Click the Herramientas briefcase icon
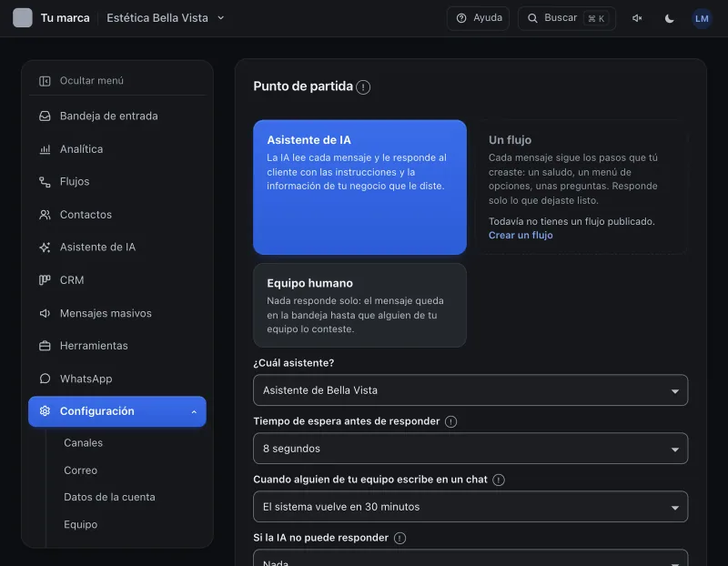This screenshot has width=728, height=566. [45, 346]
